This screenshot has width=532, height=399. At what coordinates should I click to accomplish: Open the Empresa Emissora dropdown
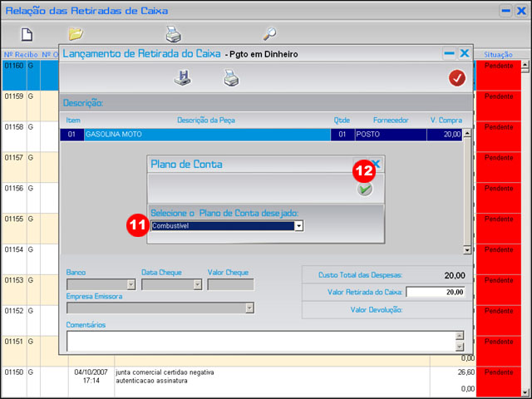tap(249, 308)
